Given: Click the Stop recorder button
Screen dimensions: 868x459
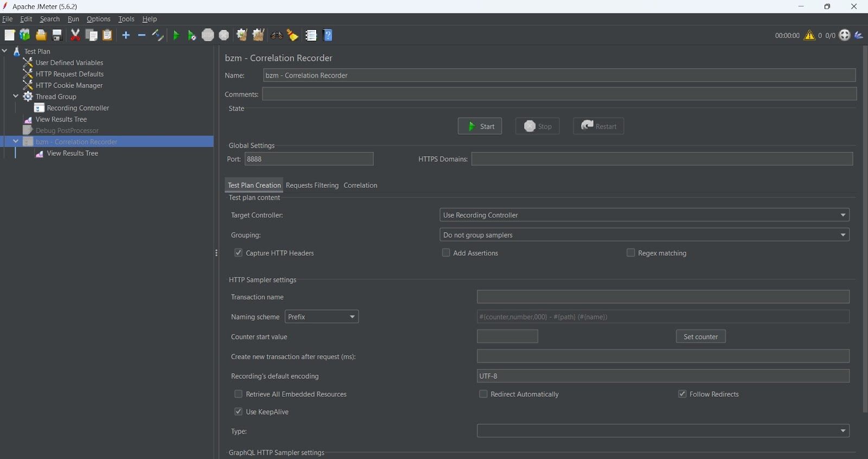Looking at the screenshot, I should coord(537,126).
